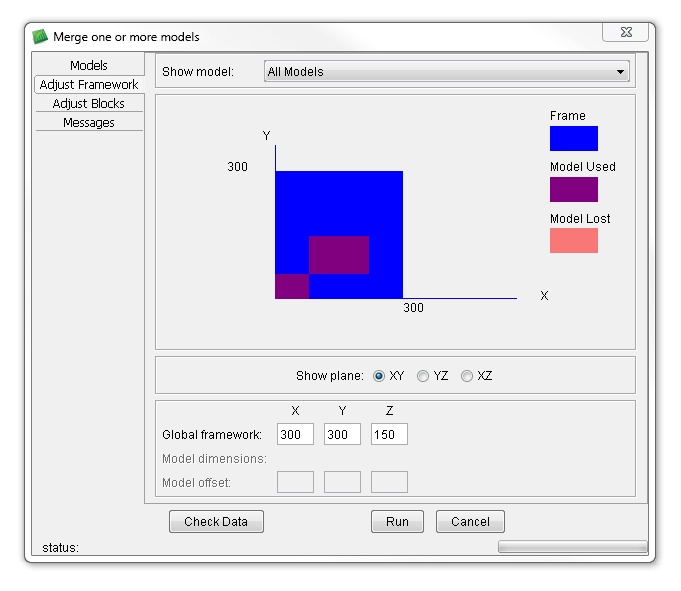The height and width of the screenshot is (591, 681).
Task: Click the Model offset X field
Action: 295,482
